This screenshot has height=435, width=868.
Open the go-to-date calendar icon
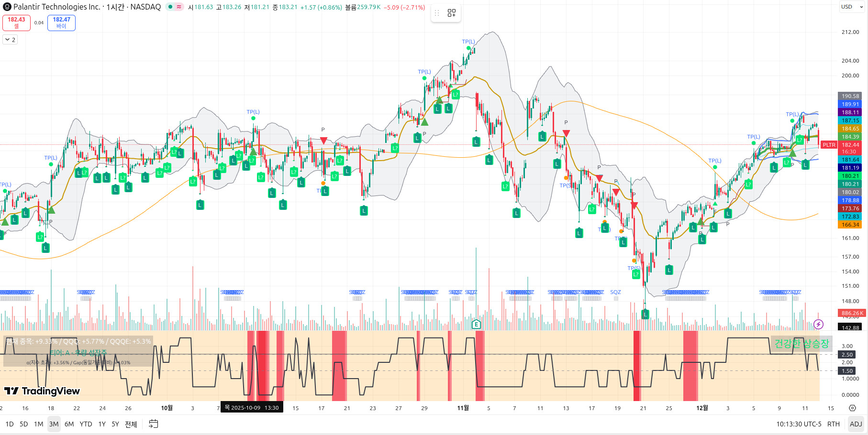(153, 424)
